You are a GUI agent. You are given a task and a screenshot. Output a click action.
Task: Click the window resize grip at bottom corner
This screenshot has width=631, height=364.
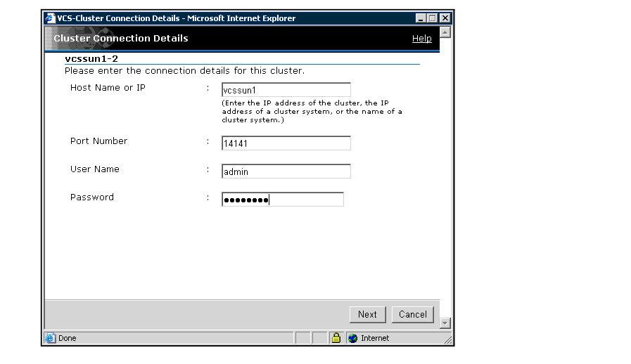pyautogui.click(x=448, y=340)
